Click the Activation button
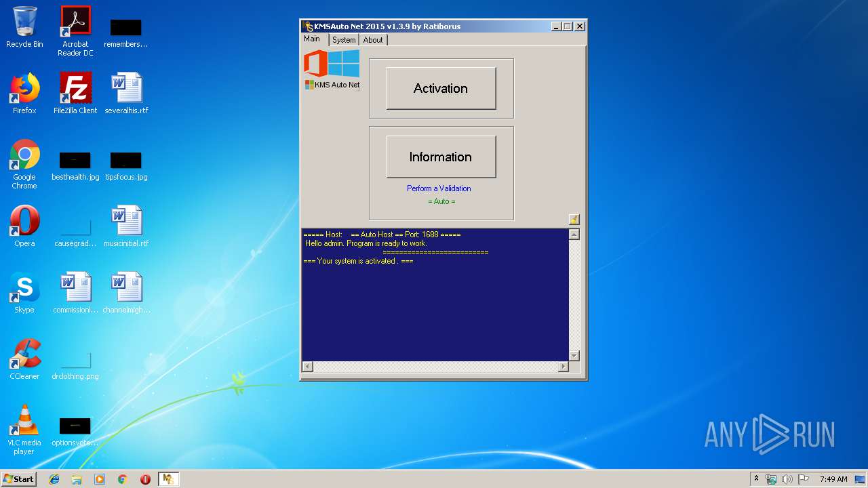 click(x=441, y=88)
